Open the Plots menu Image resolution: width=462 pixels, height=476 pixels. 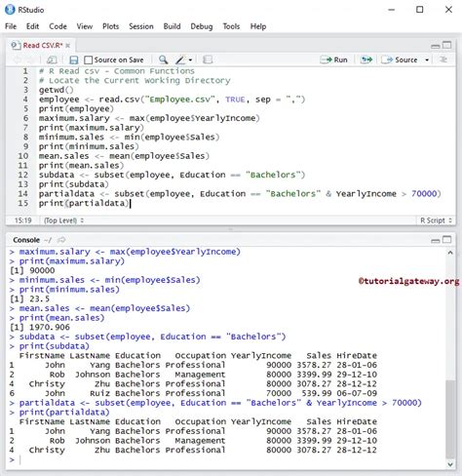tap(110, 26)
